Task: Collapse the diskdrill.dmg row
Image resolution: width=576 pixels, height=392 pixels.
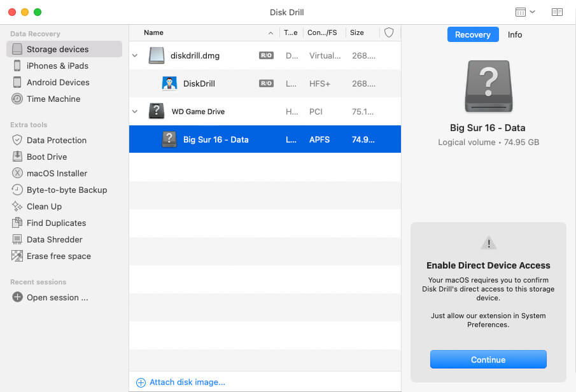Action: 135,55
